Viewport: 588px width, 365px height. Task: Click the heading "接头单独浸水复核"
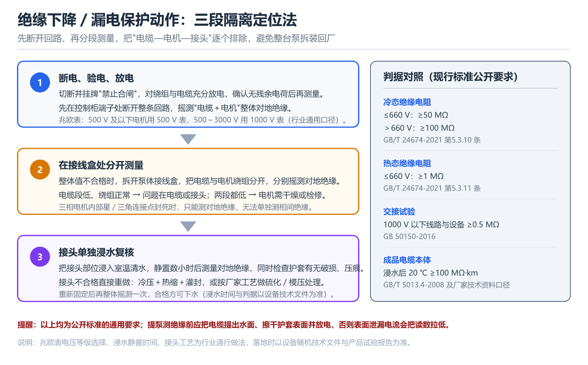click(96, 252)
